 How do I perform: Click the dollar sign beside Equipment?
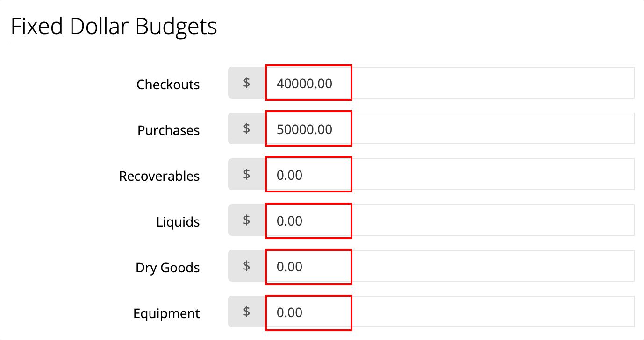pos(246,312)
